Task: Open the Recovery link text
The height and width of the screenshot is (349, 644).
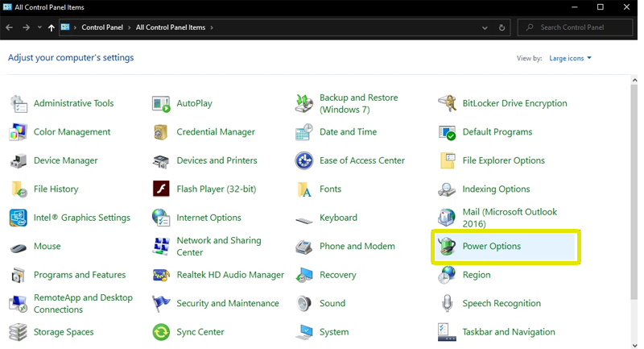Action: [x=337, y=275]
